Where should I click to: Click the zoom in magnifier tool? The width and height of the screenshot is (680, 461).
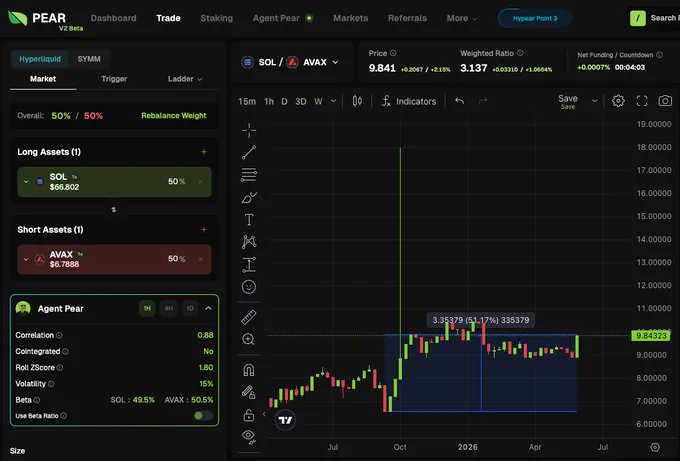tap(248, 339)
